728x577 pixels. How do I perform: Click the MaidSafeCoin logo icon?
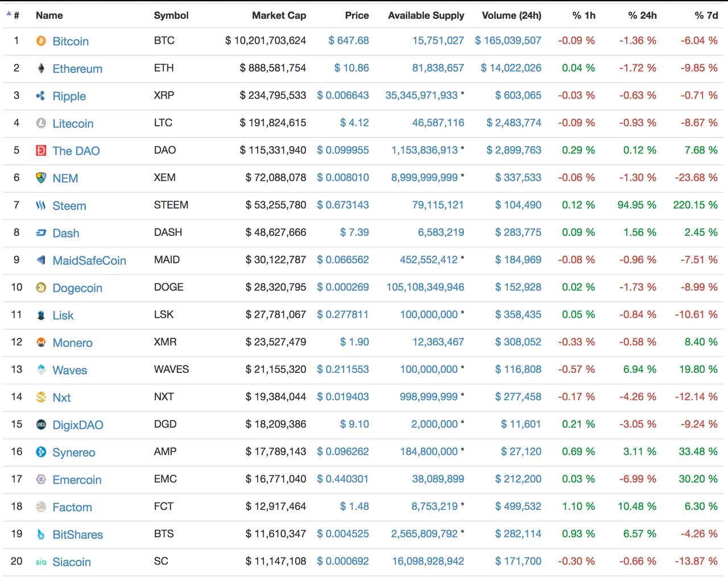pyautogui.click(x=41, y=260)
